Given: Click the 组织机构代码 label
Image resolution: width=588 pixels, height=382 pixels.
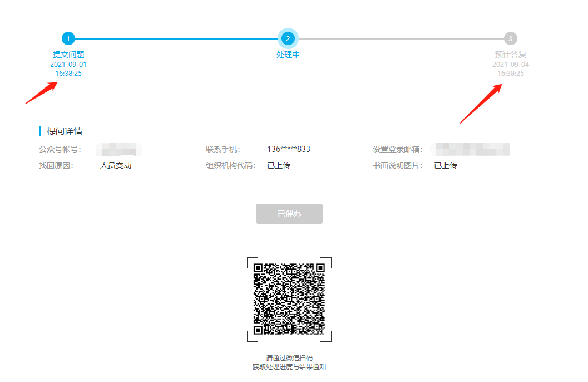Looking at the screenshot, I should [231, 165].
